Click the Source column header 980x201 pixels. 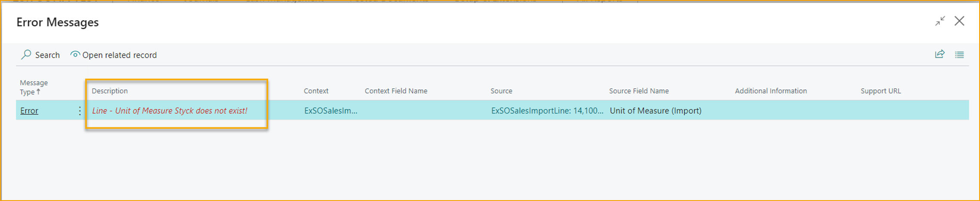point(501,91)
